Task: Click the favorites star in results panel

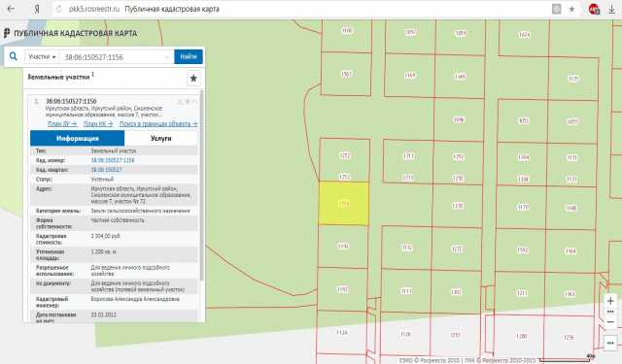Action: pyautogui.click(x=193, y=79)
